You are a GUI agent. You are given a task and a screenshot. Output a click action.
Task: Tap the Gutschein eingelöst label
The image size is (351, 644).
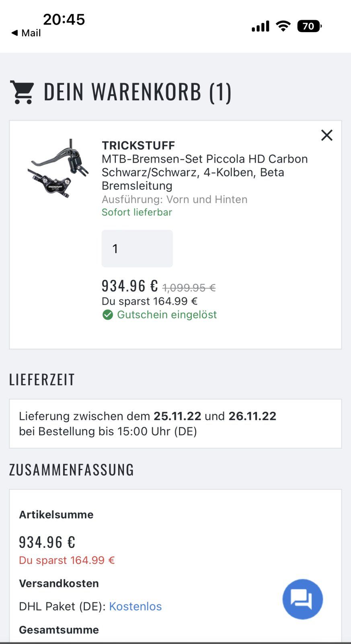coord(167,315)
